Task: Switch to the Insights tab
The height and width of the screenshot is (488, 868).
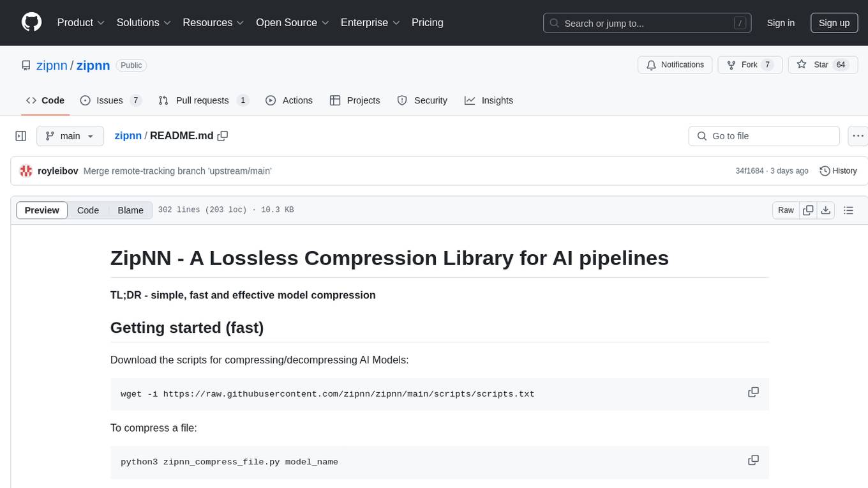Action: coord(489,100)
